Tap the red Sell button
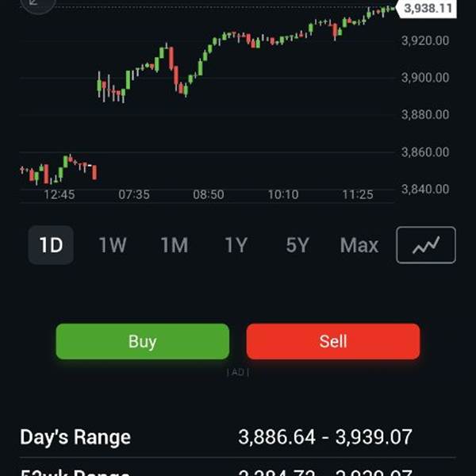This screenshot has height=476, width=476. pyautogui.click(x=333, y=341)
